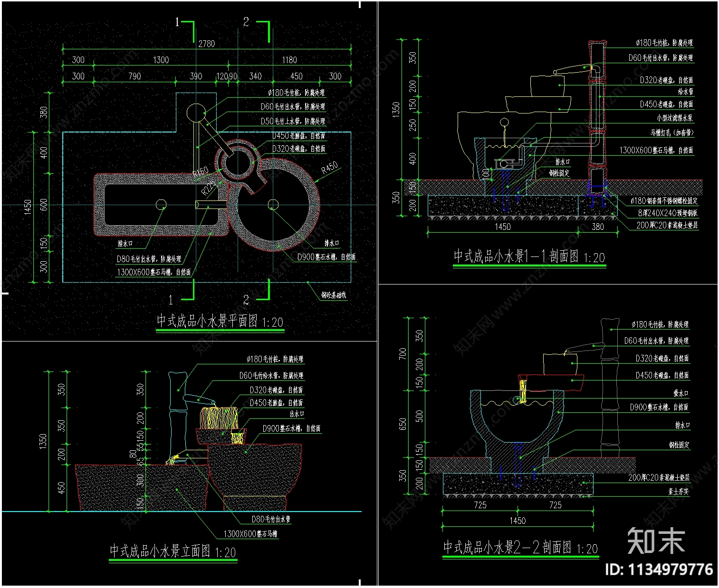Click the elevation title 中式成品小水景立面图 1:20
The height and width of the screenshot is (588, 719).
click(x=173, y=551)
